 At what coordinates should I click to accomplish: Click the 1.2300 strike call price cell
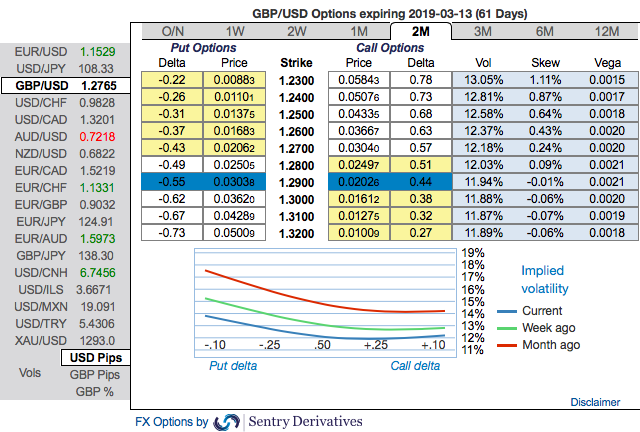(x=359, y=80)
